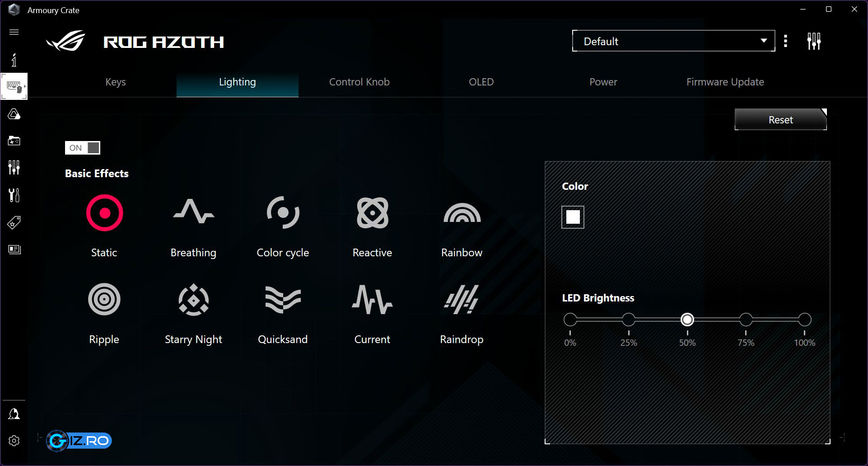The width and height of the screenshot is (868, 466).
Task: Select the Quicksand effect icon
Action: pos(283,299)
